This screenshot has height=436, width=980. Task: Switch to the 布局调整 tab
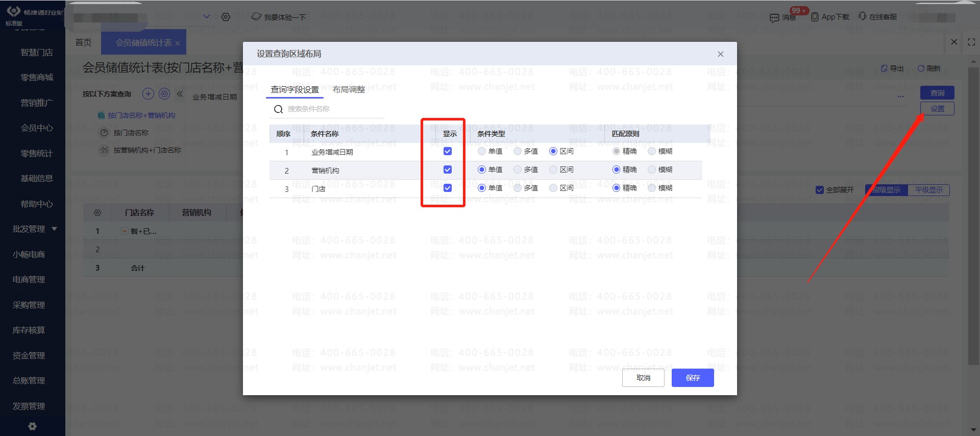coord(349,90)
